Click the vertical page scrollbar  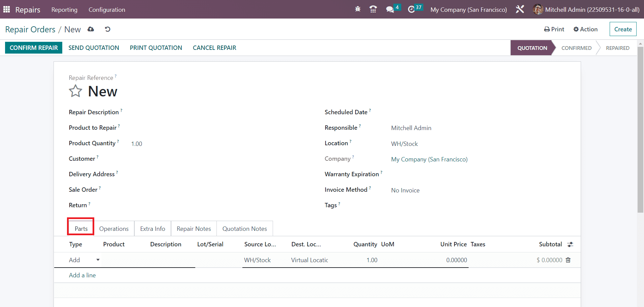pos(640,130)
